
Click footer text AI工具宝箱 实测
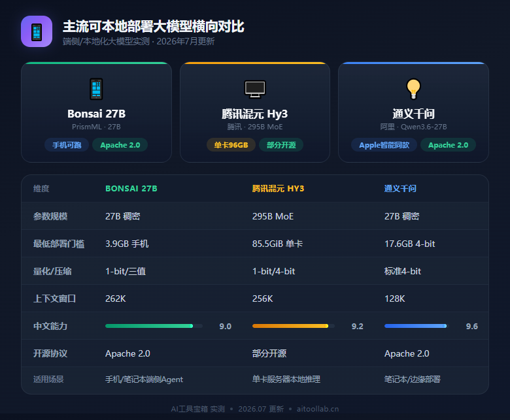click(198, 409)
